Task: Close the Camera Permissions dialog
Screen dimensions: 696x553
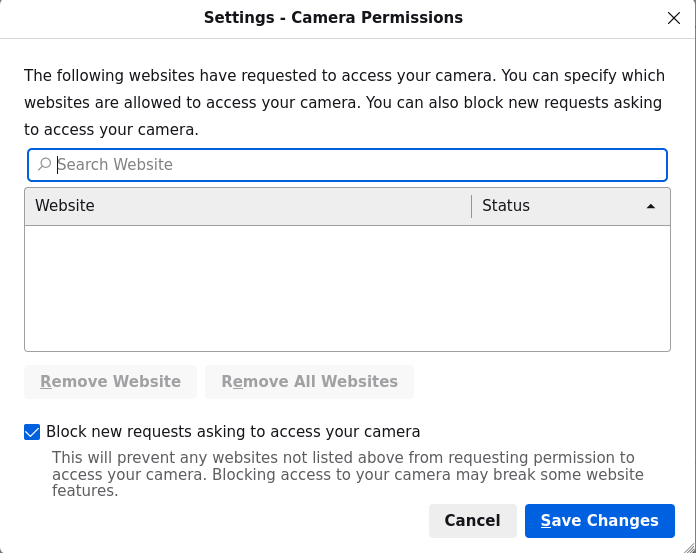Action: click(x=673, y=18)
